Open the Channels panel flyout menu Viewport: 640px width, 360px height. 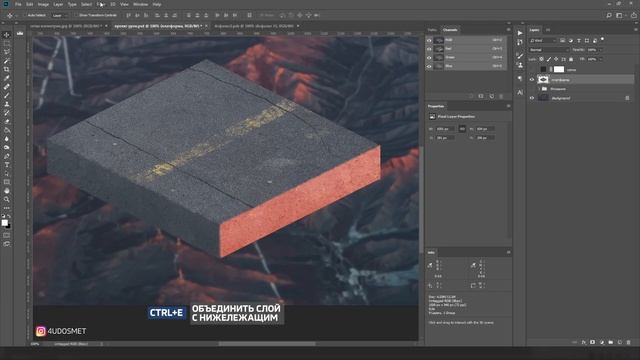point(508,30)
